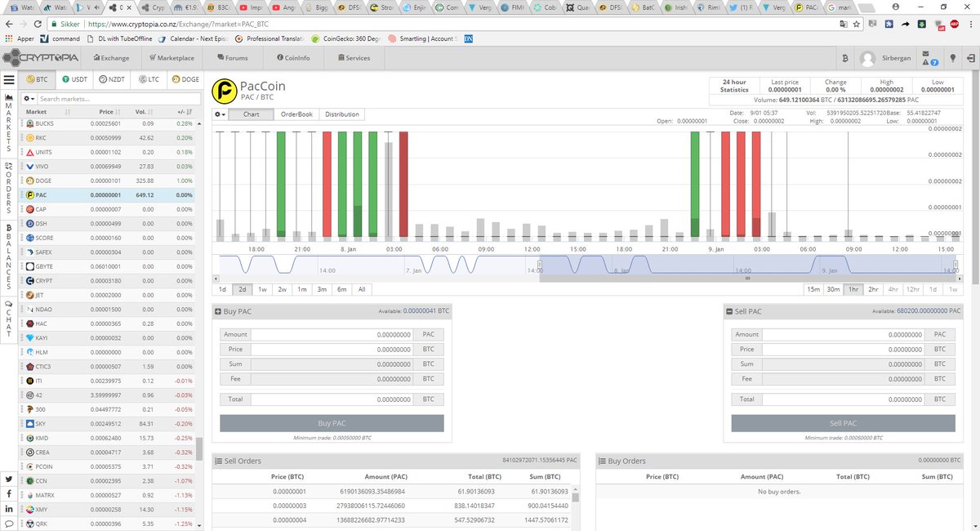Select the LTC base market tab
Screen dimensions: 980x531
pos(149,79)
